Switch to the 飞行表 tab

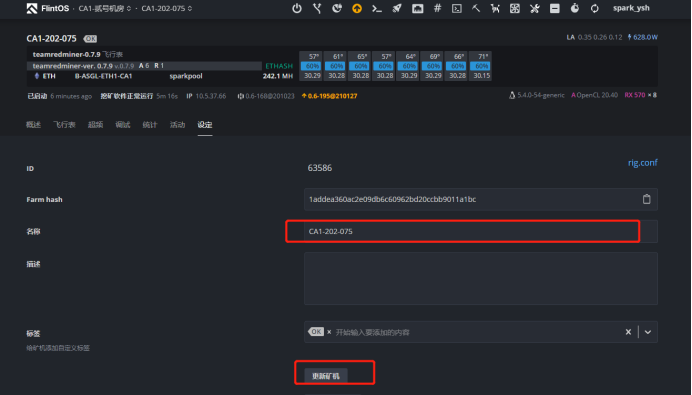pos(64,124)
